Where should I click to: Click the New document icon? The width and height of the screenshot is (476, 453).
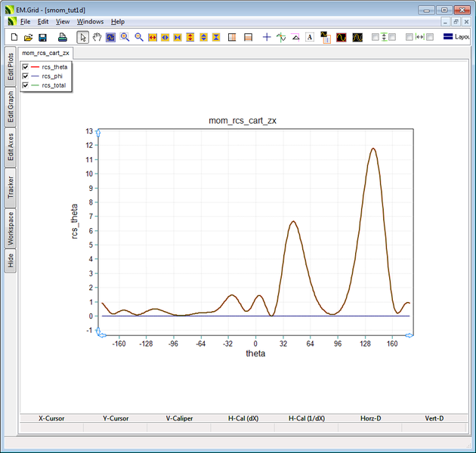click(14, 37)
